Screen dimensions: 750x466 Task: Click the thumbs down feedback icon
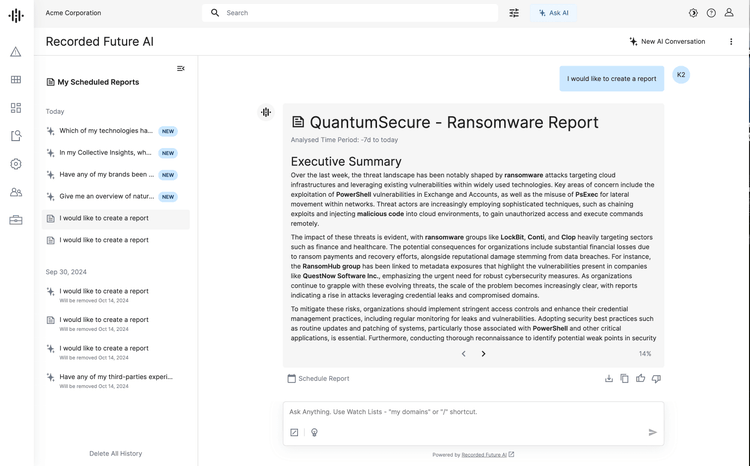[656, 379]
